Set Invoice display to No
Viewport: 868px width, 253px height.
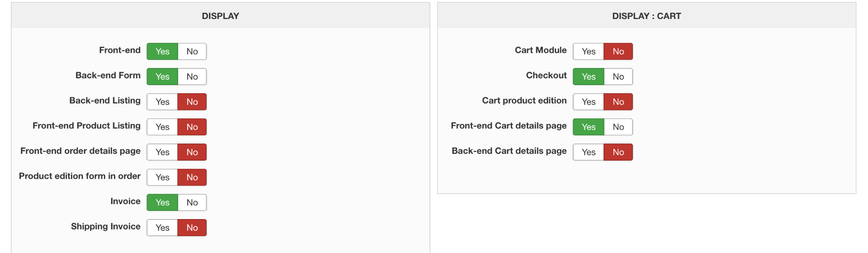tap(192, 203)
